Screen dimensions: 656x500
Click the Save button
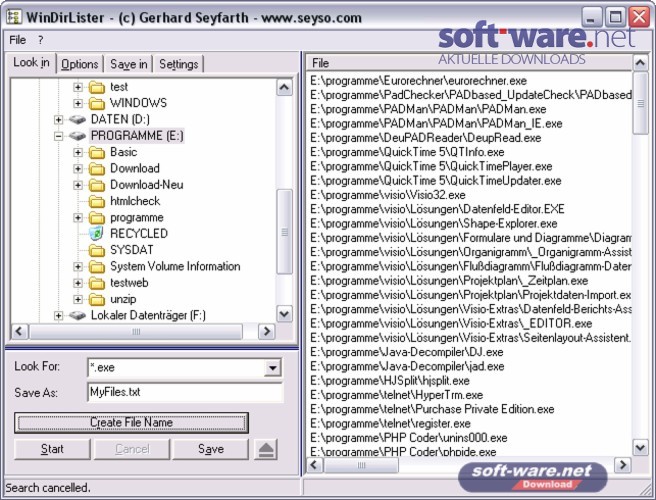[211, 449]
